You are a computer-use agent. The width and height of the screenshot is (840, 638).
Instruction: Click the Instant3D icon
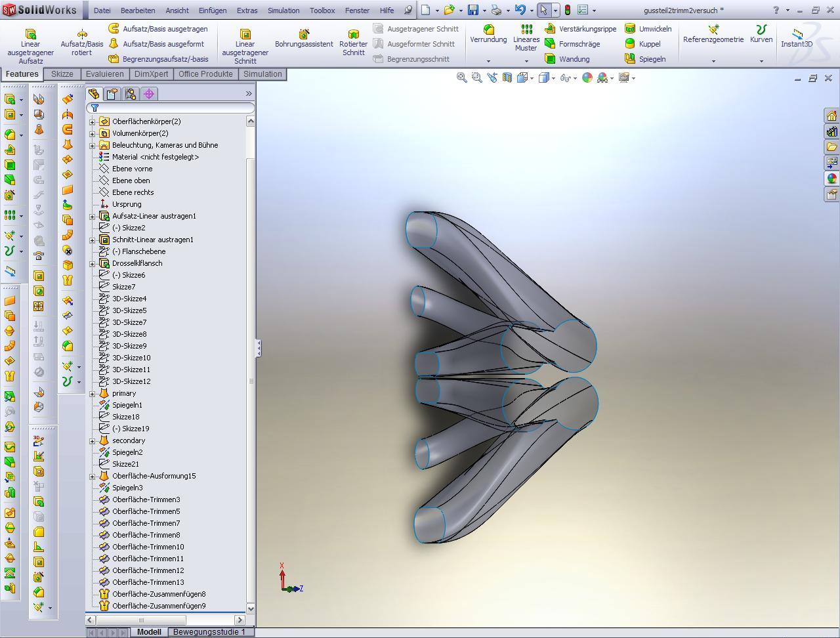pyautogui.click(x=797, y=34)
